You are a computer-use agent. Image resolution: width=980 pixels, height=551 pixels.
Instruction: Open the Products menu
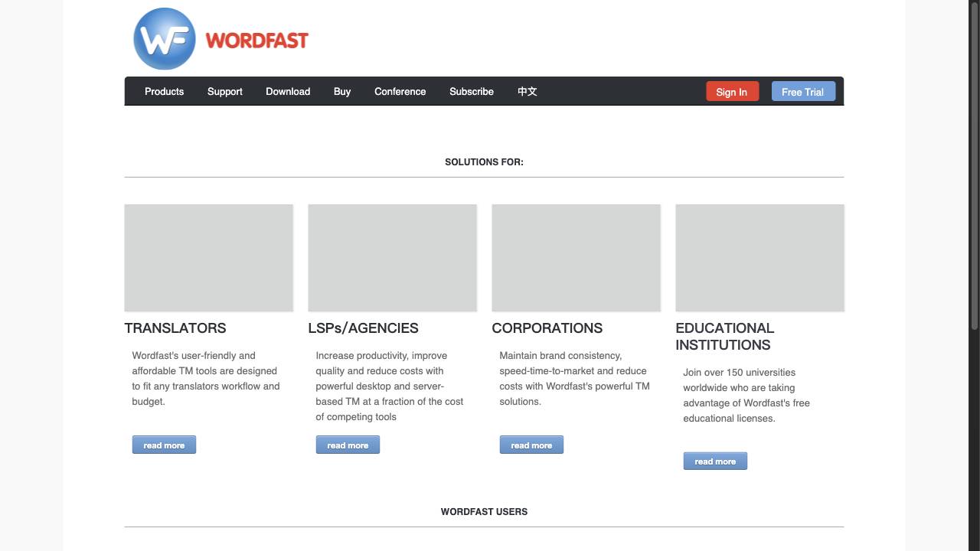tap(165, 91)
